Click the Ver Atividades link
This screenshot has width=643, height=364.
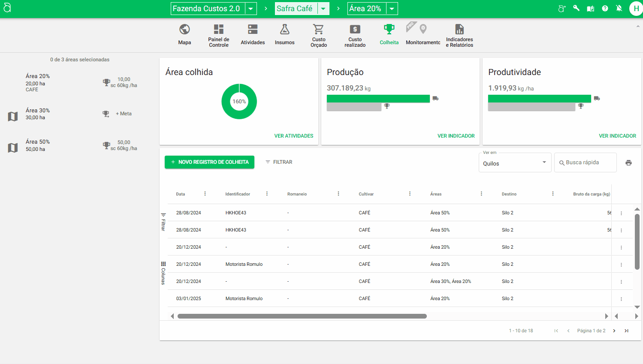click(x=294, y=136)
